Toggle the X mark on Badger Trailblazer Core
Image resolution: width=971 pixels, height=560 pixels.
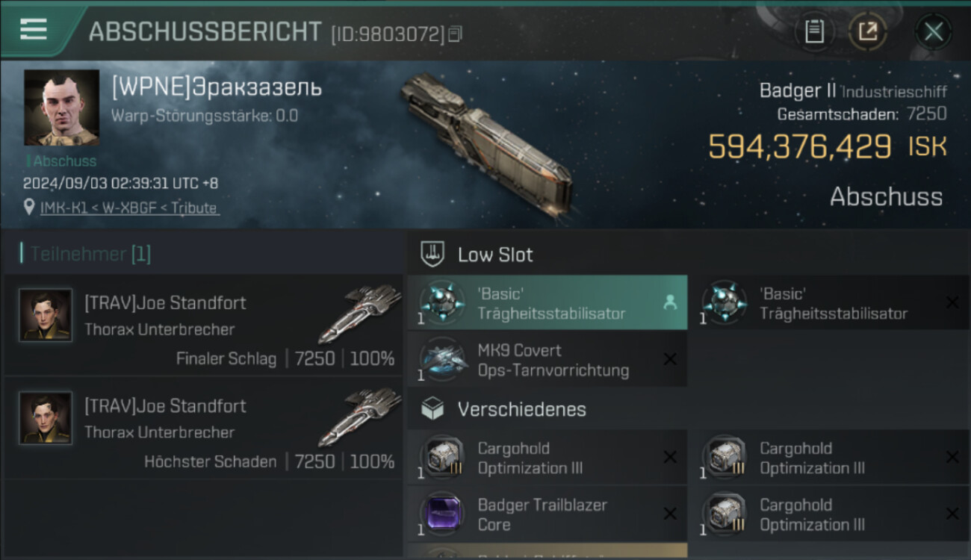coord(669,514)
